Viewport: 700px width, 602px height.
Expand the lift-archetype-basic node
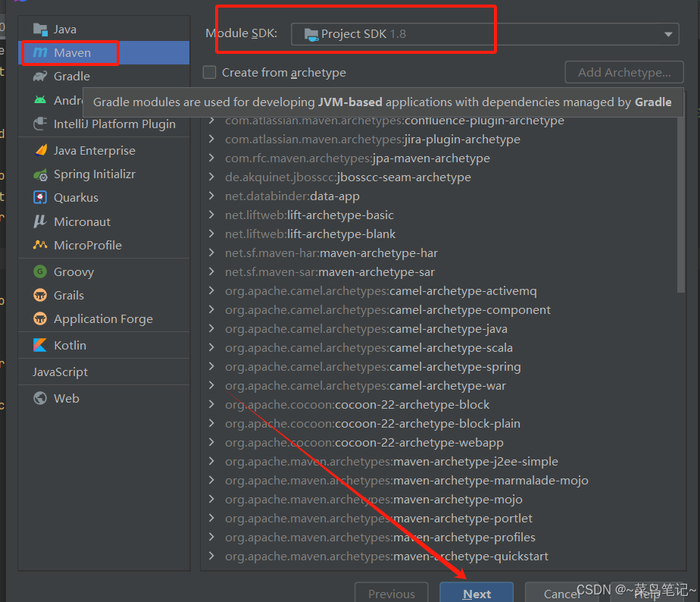(x=211, y=215)
